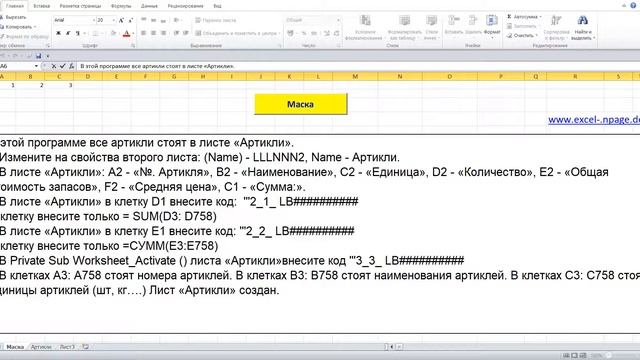The height and width of the screenshot is (360, 640).
Task: Click the insert function fx icon
Action: [x=71, y=66]
